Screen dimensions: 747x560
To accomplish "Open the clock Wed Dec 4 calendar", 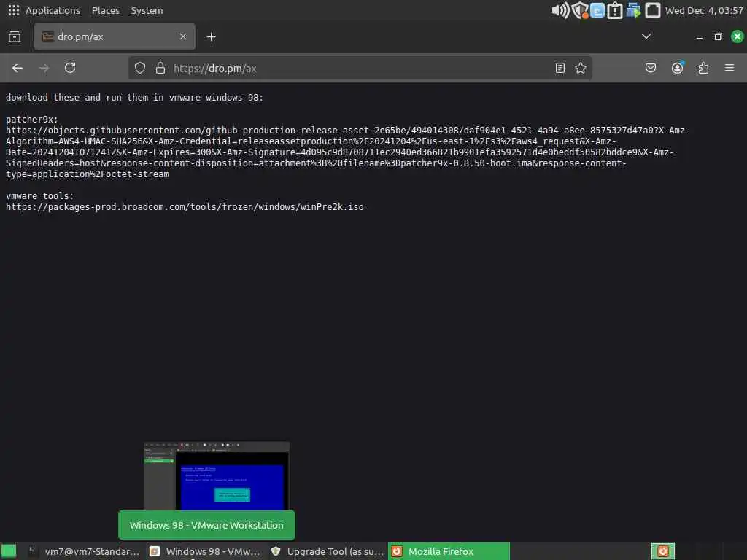I will [x=704, y=10].
